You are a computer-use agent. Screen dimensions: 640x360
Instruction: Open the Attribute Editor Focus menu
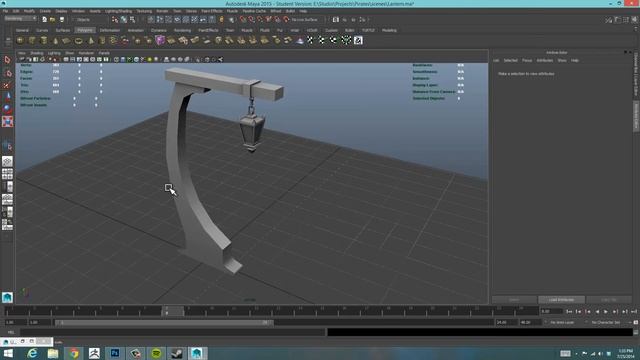tap(527, 60)
